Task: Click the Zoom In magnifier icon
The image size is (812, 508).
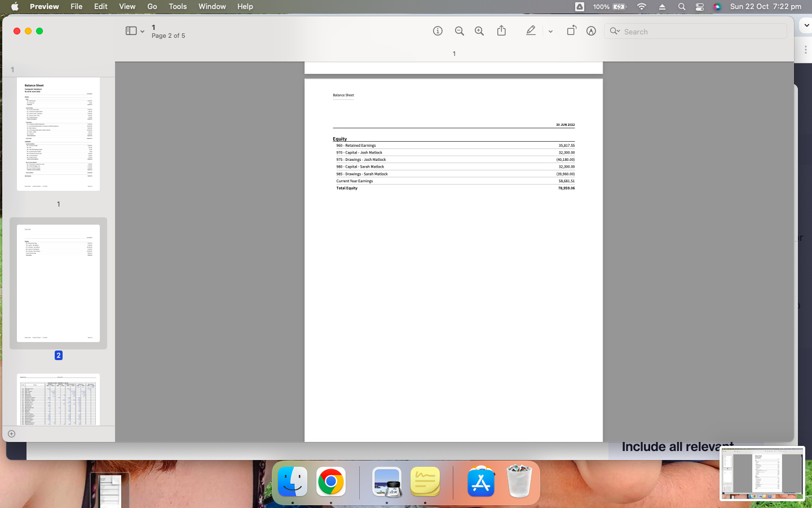Action: pyautogui.click(x=479, y=31)
